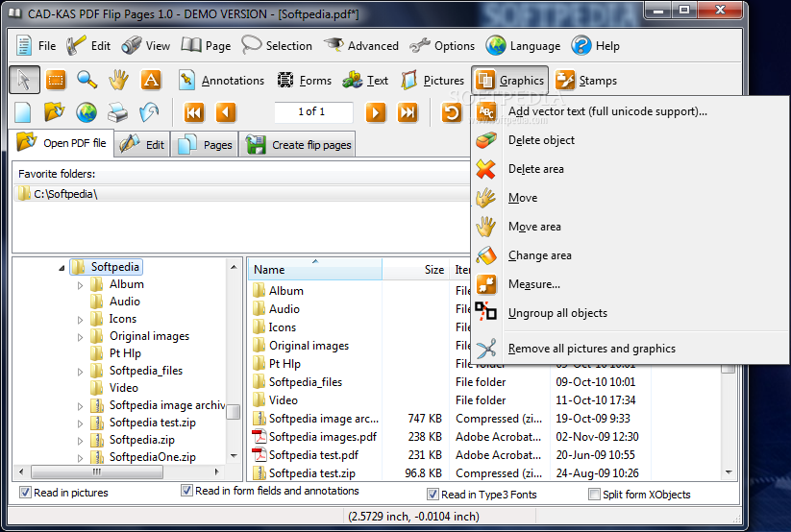Image resolution: width=791 pixels, height=532 pixels.
Task: Click the globe icon in toolbar
Action: click(87, 112)
